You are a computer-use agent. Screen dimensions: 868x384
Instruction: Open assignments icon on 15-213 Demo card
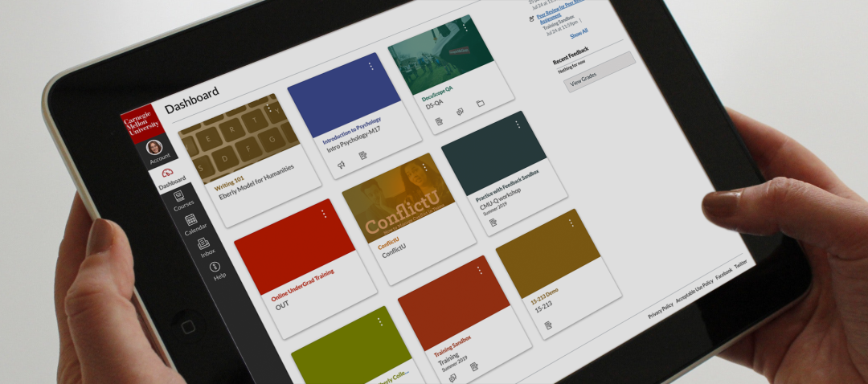(548, 325)
